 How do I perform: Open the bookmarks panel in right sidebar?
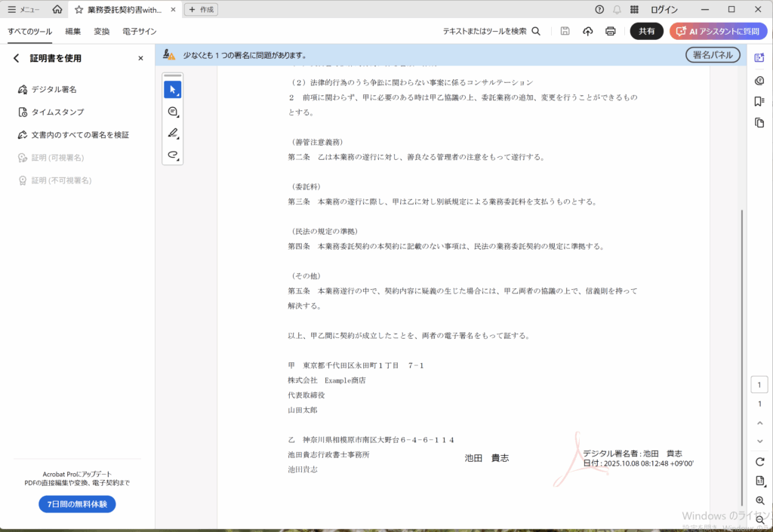[759, 102]
